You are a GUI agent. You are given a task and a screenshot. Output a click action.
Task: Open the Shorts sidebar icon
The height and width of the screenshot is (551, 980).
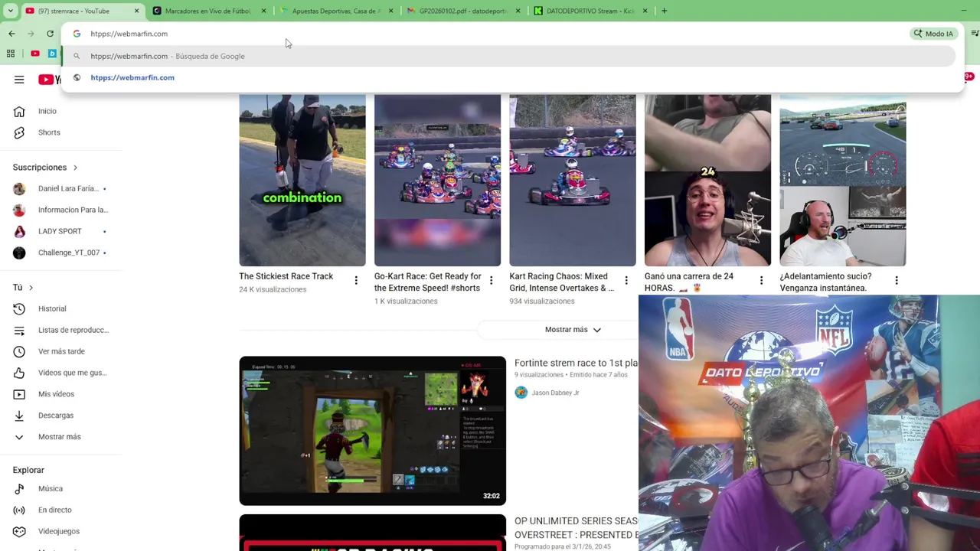19,132
